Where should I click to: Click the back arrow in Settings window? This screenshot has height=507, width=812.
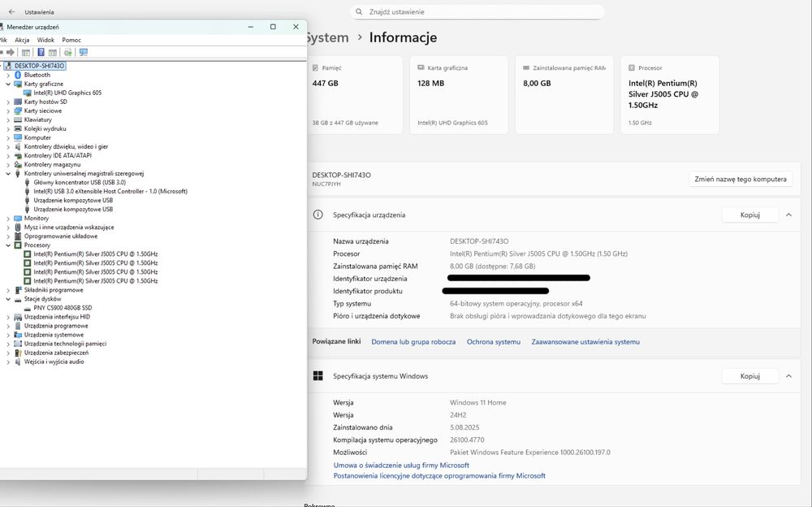11,12
